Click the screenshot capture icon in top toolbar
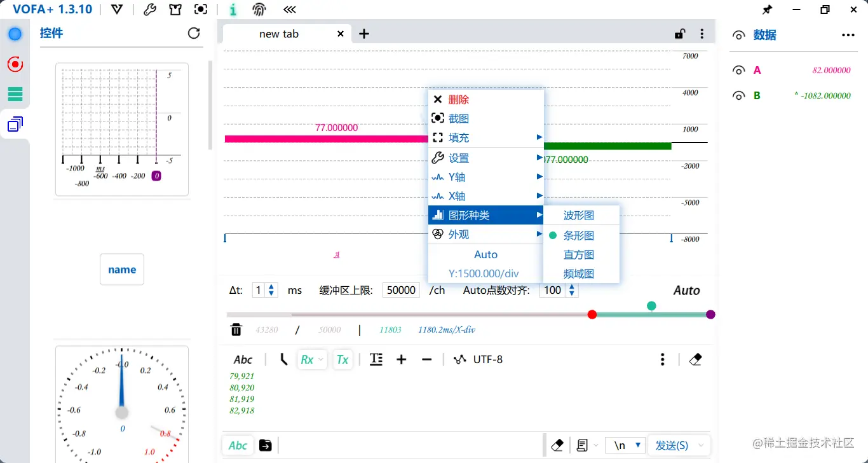This screenshot has height=463, width=868. tap(201, 9)
